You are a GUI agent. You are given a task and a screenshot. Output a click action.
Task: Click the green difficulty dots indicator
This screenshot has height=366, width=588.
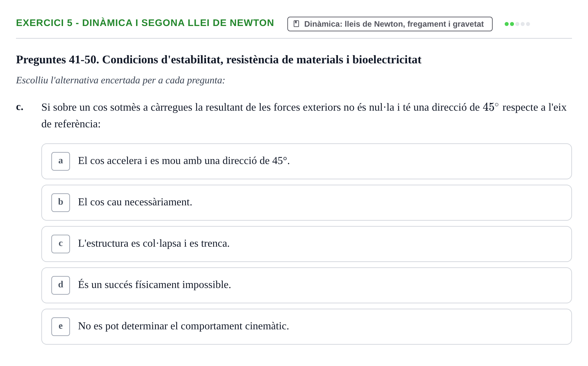pos(517,24)
